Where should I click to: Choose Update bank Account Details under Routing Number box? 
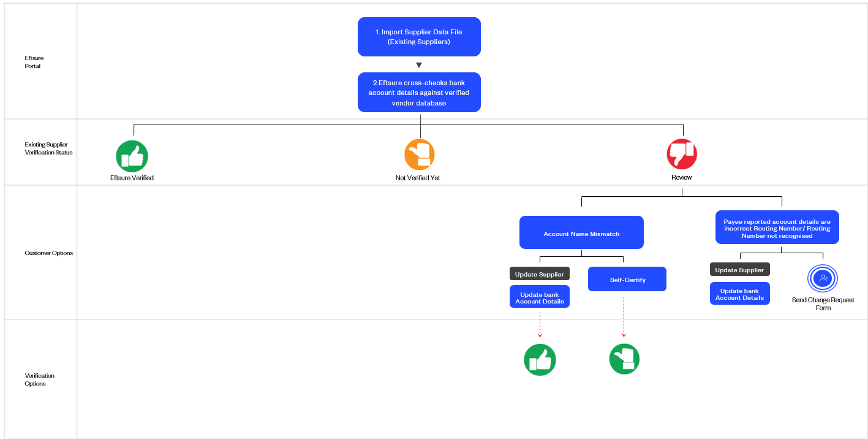[739, 294]
